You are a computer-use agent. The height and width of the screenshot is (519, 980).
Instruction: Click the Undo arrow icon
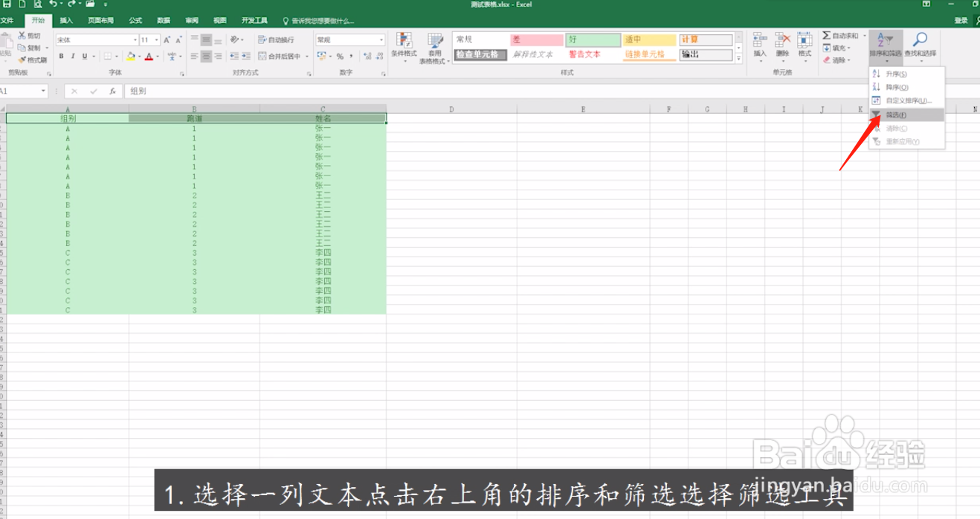click(53, 4)
